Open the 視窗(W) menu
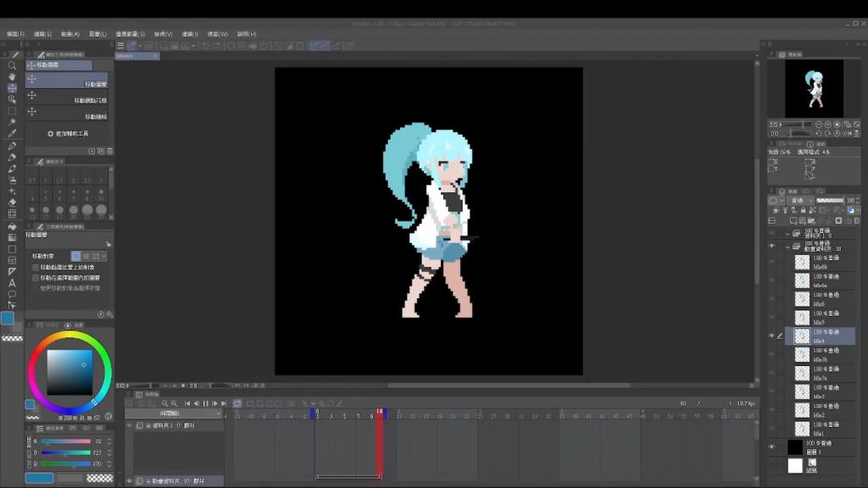Image resolution: width=868 pixels, height=488 pixels. (x=218, y=34)
